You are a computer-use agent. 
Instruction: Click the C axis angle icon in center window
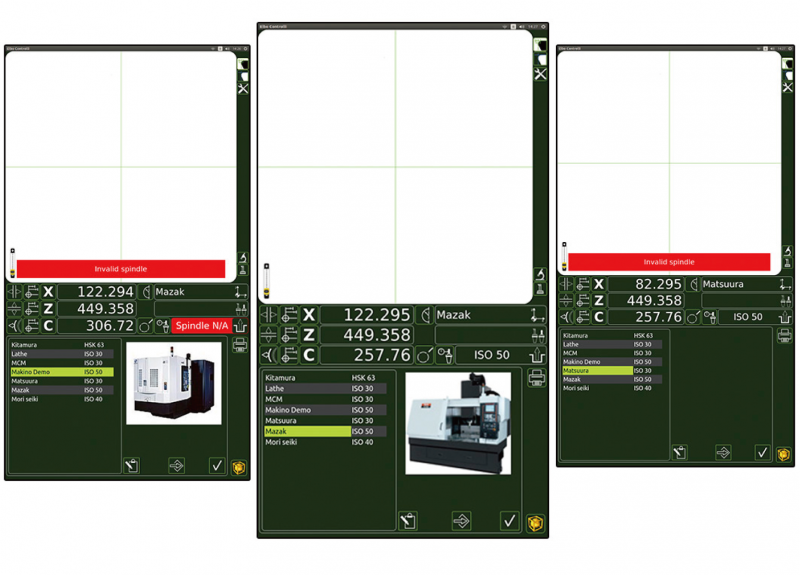268,355
